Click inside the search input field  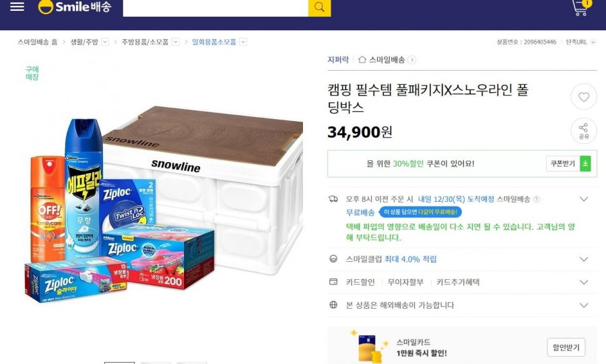(215, 7)
